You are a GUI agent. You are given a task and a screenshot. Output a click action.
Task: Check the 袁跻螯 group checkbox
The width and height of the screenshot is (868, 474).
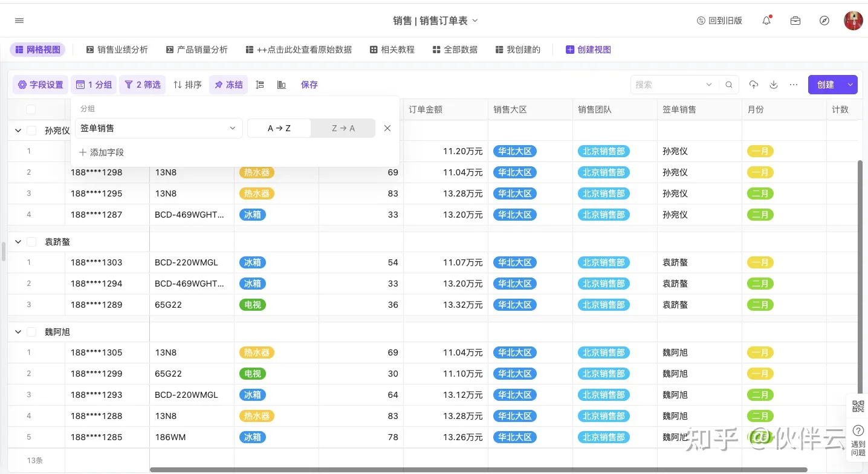(x=31, y=242)
